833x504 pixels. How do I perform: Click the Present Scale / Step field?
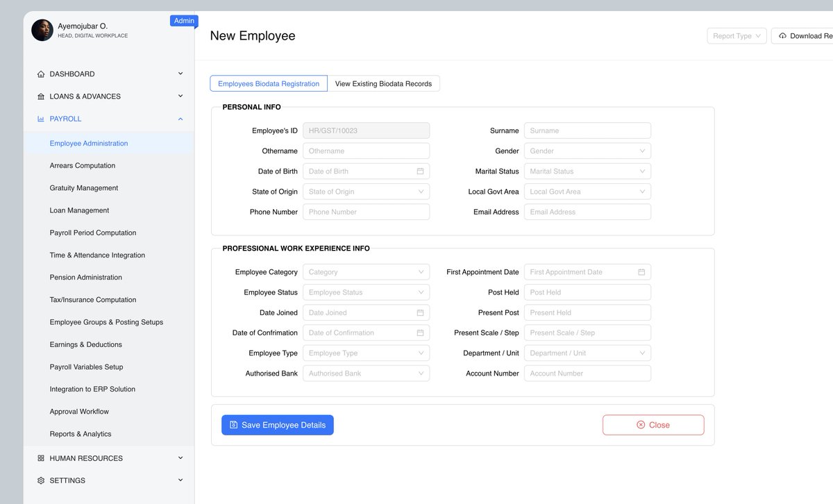pyautogui.click(x=587, y=333)
